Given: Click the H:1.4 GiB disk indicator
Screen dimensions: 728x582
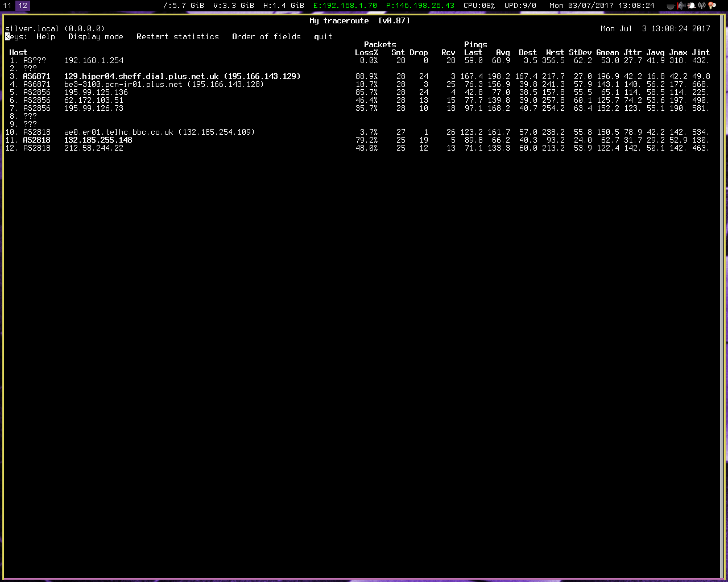Looking at the screenshot, I should point(284,6).
